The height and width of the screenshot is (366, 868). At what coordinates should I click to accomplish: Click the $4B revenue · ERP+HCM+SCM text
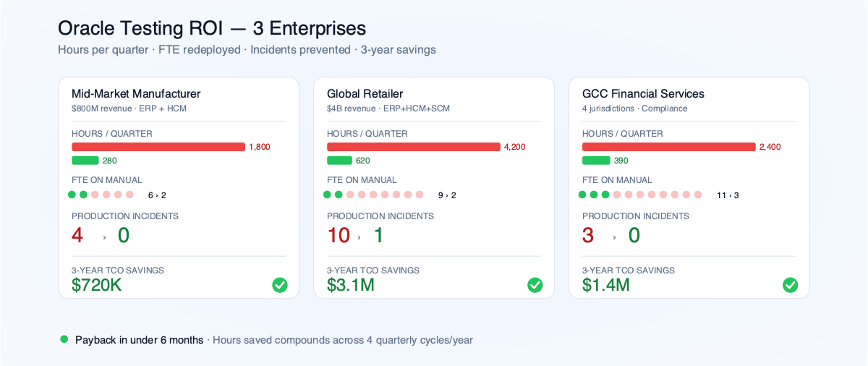[x=388, y=108]
